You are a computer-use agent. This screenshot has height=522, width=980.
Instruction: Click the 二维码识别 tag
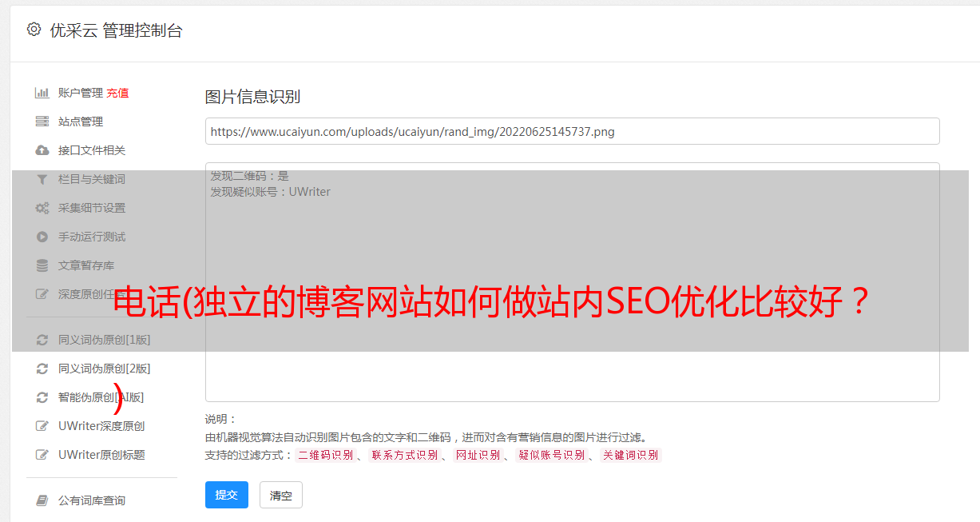(325, 455)
